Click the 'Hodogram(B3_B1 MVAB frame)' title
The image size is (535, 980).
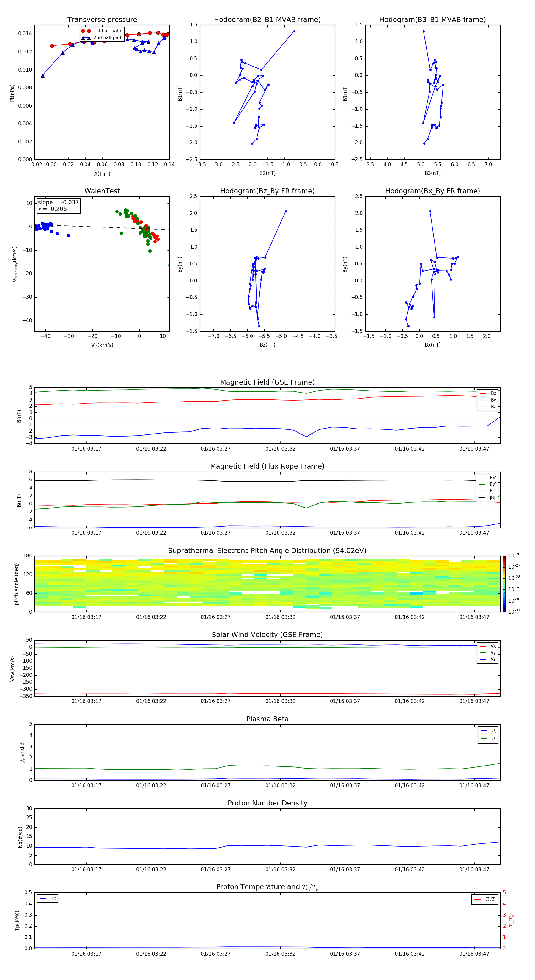tap(432, 20)
